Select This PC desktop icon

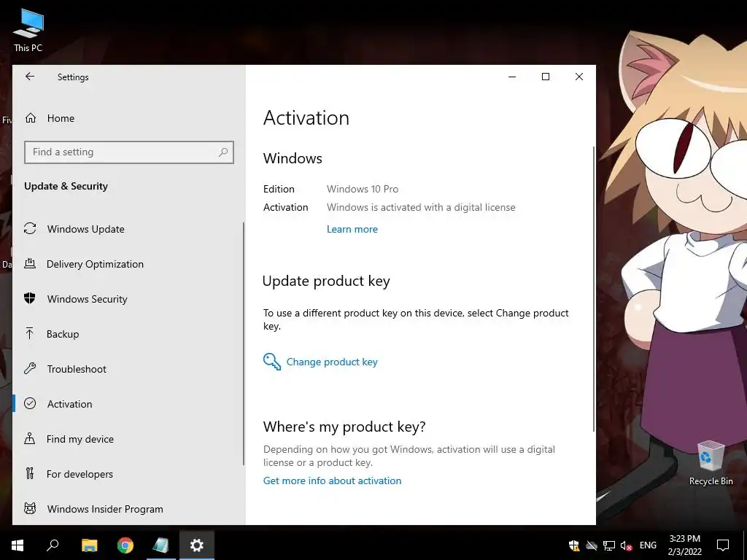coord(28,31)
